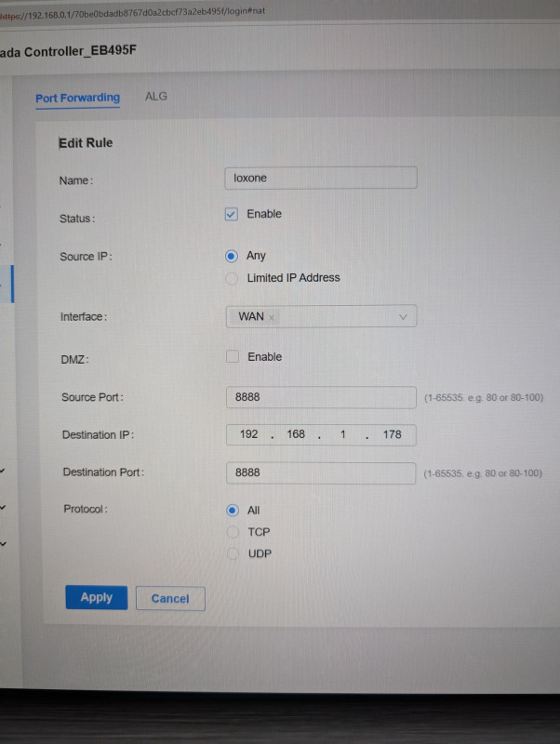This screenshot has height=744, width=560.
Task: Open the ALG tab
Action: point(156,97)
